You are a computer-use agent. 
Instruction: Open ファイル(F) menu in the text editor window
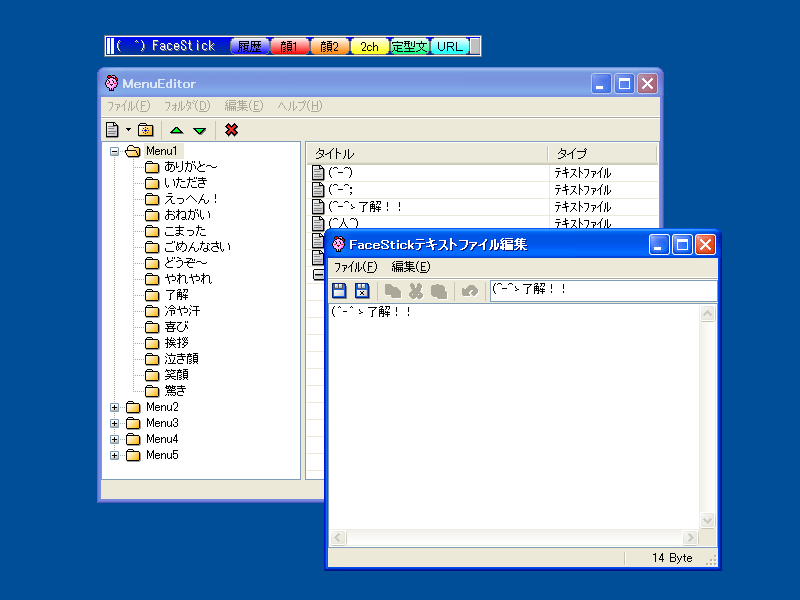click(356, 267)
